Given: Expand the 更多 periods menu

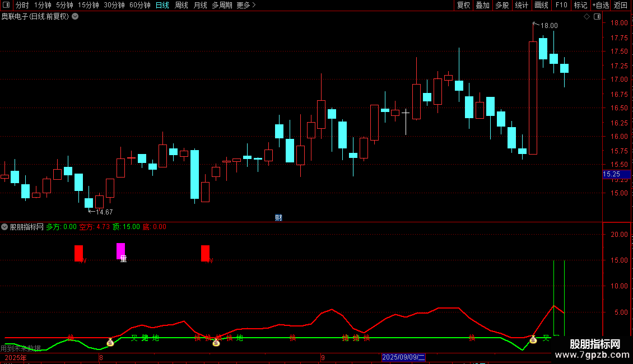Looking at the screenshot, I should pyautogui.click(x=246, y=5).
